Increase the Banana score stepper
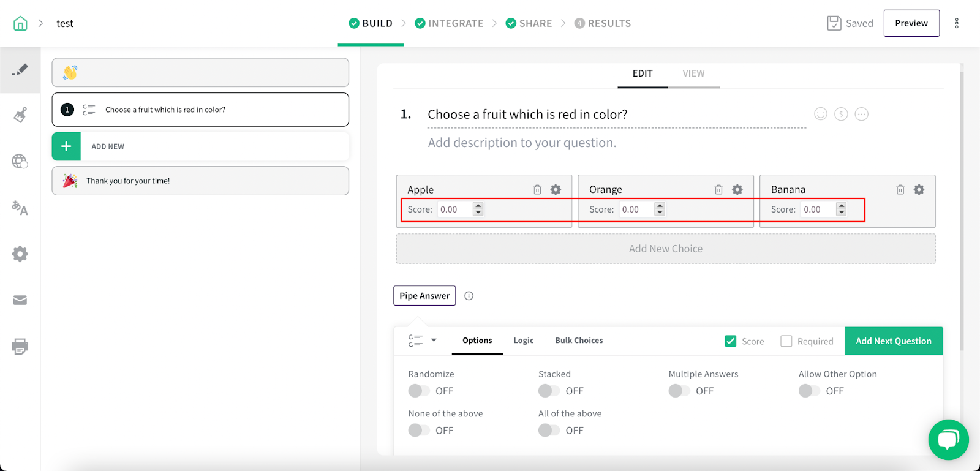Screen dimensions: 980x471 842,206
